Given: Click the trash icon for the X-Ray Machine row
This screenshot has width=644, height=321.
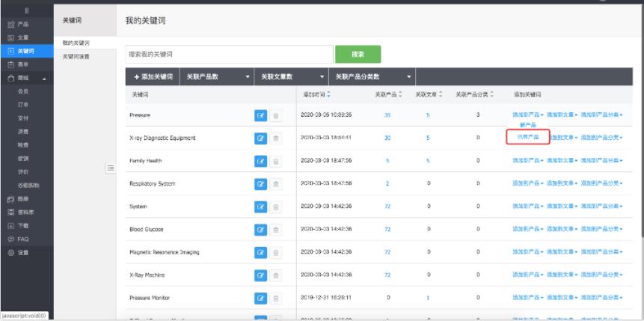Looking at the screenshot, I should (x=276, y=275).
